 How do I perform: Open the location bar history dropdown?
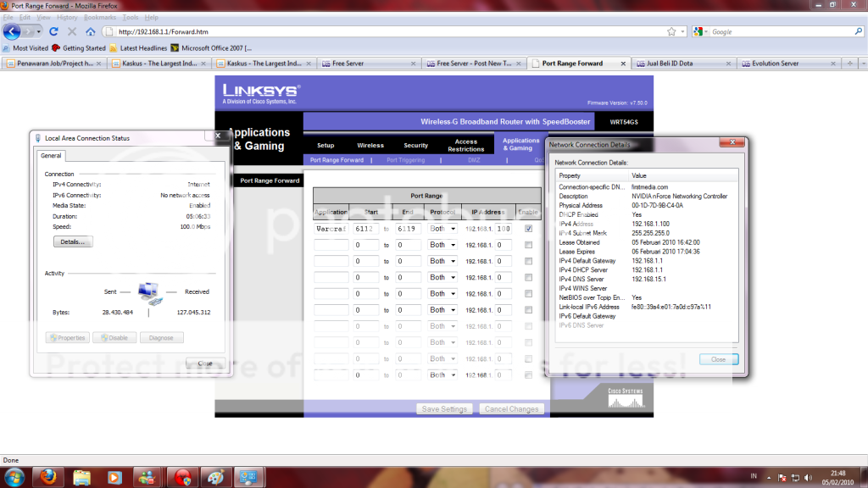pyautogui.click(x=682, y=31)
